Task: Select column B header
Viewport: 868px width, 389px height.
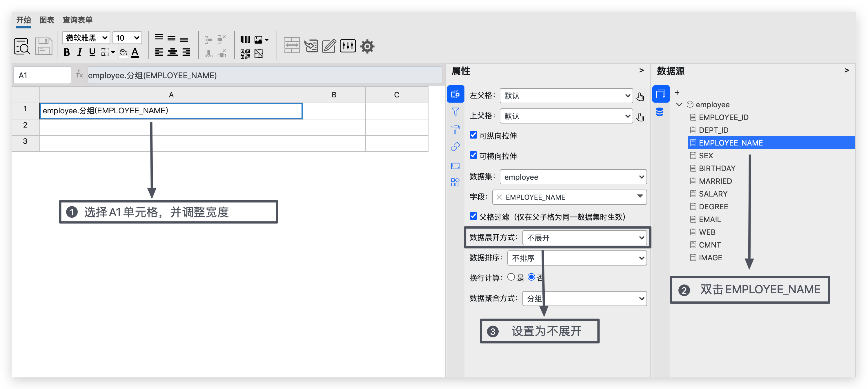Action: (x=334, y=94)
